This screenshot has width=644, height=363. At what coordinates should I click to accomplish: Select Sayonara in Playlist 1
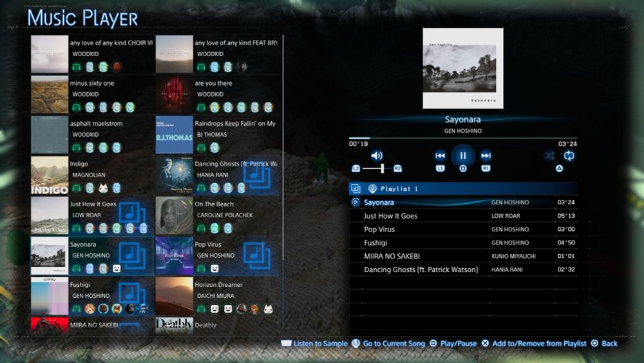pyautogui.click(x=463, y=202)
